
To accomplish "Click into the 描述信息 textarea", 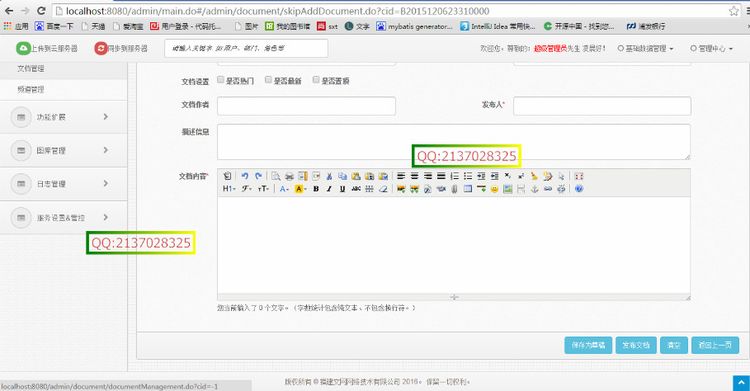I will (454, 142).
